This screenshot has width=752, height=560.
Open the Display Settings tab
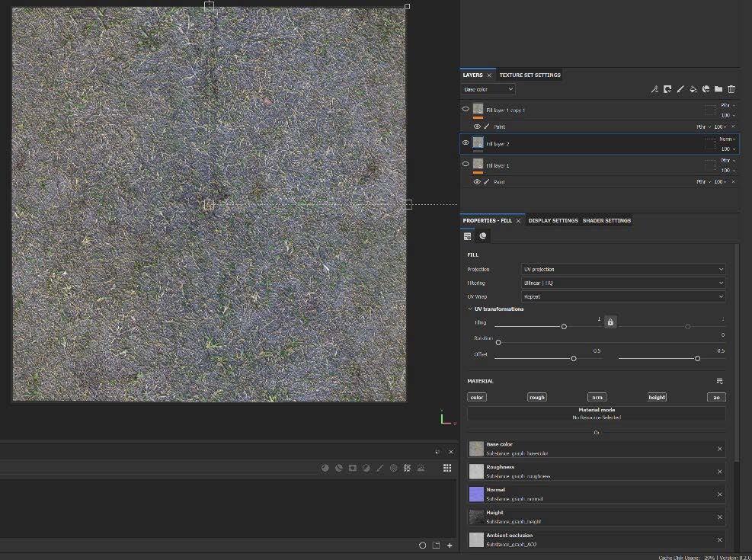click(552, 220)
